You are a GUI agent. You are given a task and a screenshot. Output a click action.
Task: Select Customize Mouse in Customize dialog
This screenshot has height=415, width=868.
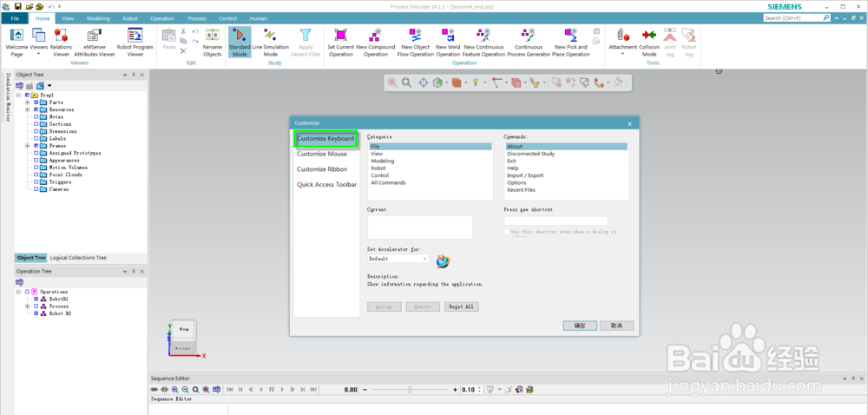322,154
